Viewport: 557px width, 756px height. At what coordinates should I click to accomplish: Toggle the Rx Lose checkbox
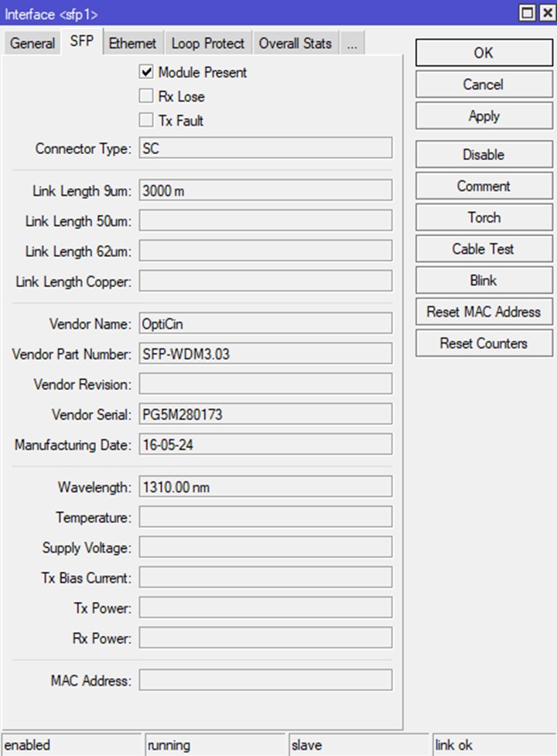pyautogui.click(x=146, y=96)
